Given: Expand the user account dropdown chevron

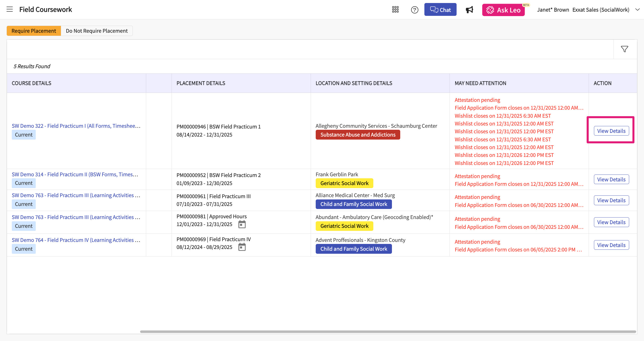Looking at the screenshot, I should click(x=637, y=10).
